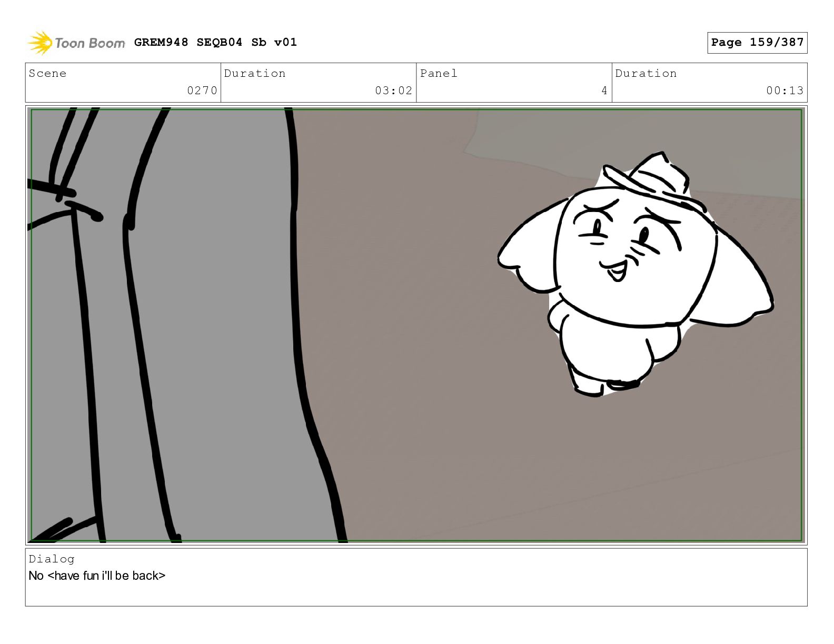This screenshot has height=644, width=834.
Task: Select panel number 4
Action: coord(604,90)
